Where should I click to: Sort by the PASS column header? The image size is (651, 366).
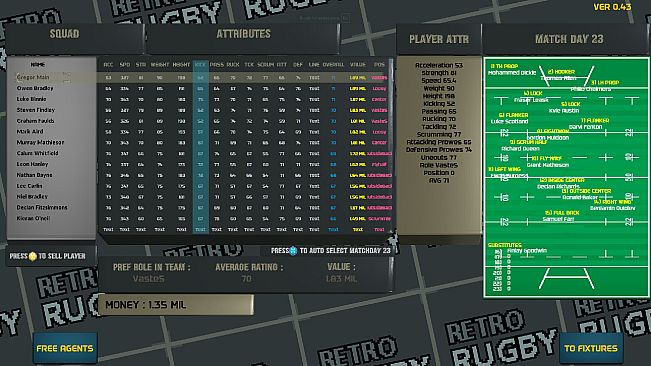coord(217,65)
